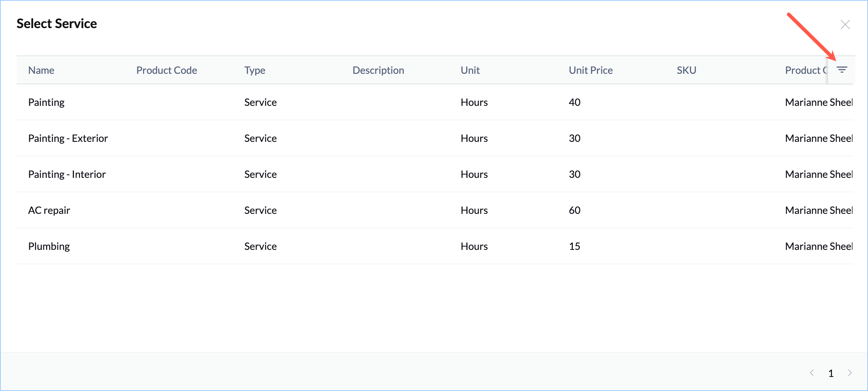Sort by Unit Price header

tap(590, 70)
